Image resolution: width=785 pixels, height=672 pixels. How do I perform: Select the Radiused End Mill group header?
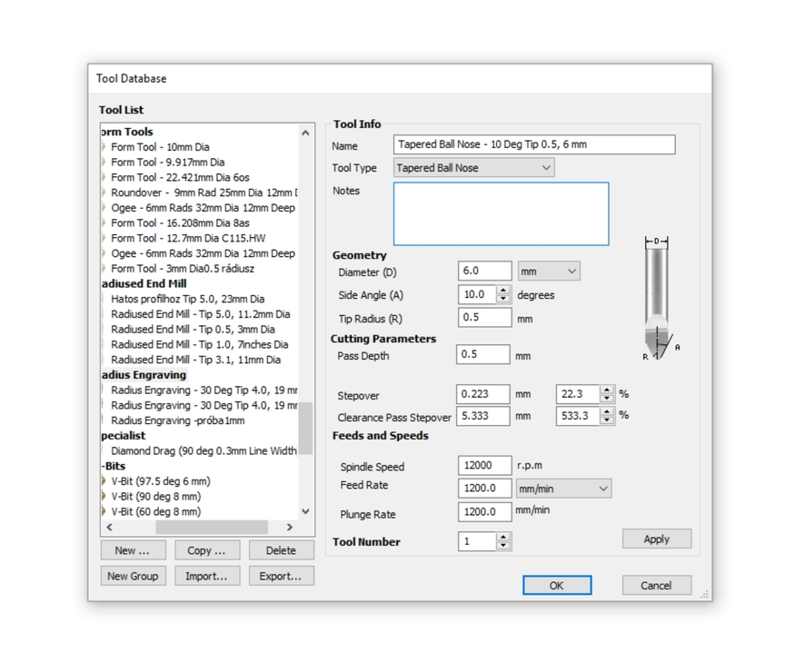144,283
